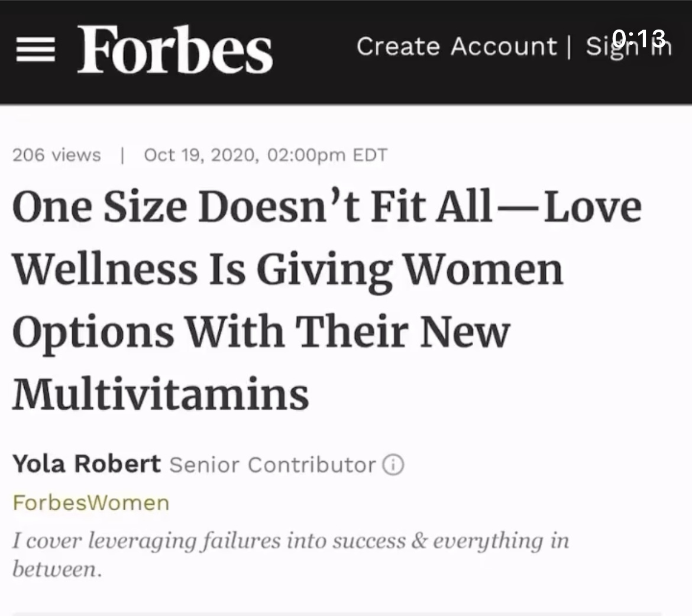Image resolution: width=692 pixels, height=616 pixels.
Task: Click the Senior Contributor label
Action: click(x=273, y=465)
